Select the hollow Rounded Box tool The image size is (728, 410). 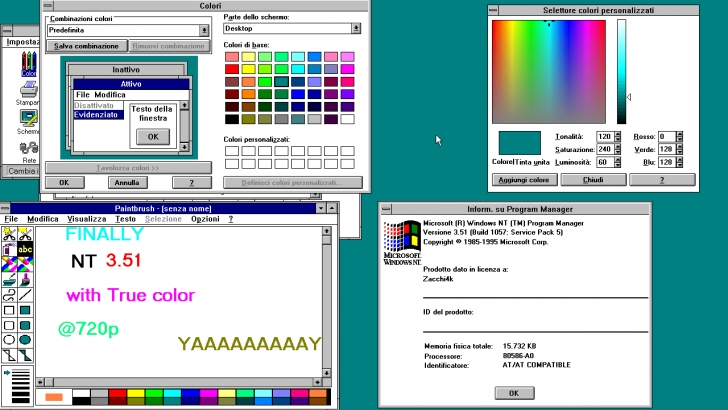(x=9, y=325)
